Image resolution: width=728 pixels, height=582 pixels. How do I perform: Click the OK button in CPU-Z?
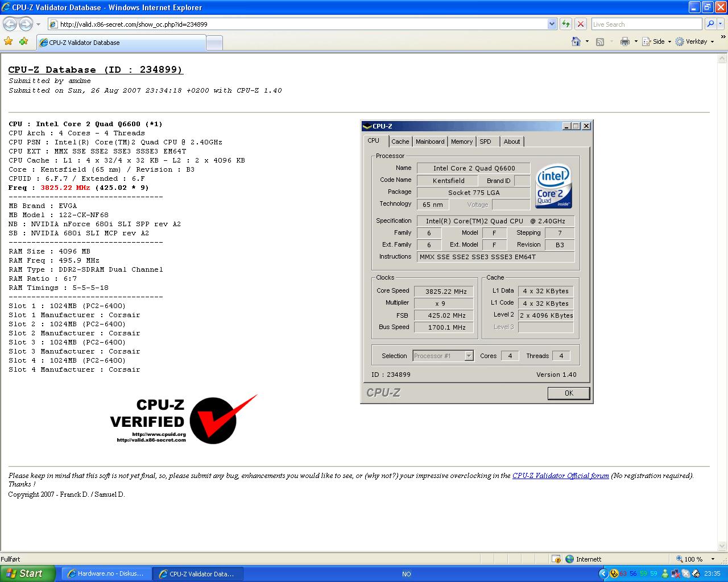[x=569, y=393]
